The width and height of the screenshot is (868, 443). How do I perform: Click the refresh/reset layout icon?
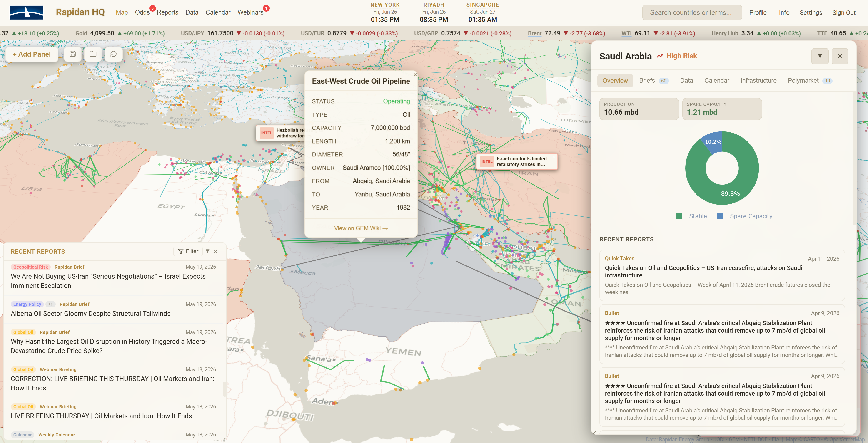coord(114,54)
